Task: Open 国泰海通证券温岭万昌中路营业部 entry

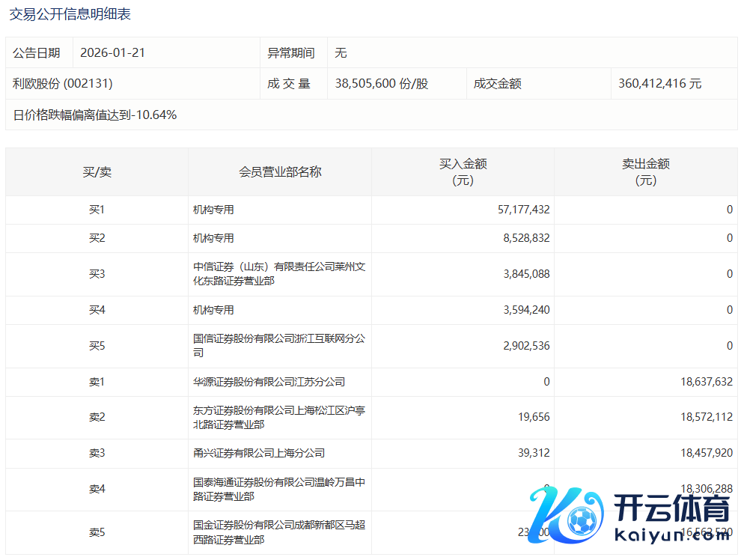Action: click(278, 490)
